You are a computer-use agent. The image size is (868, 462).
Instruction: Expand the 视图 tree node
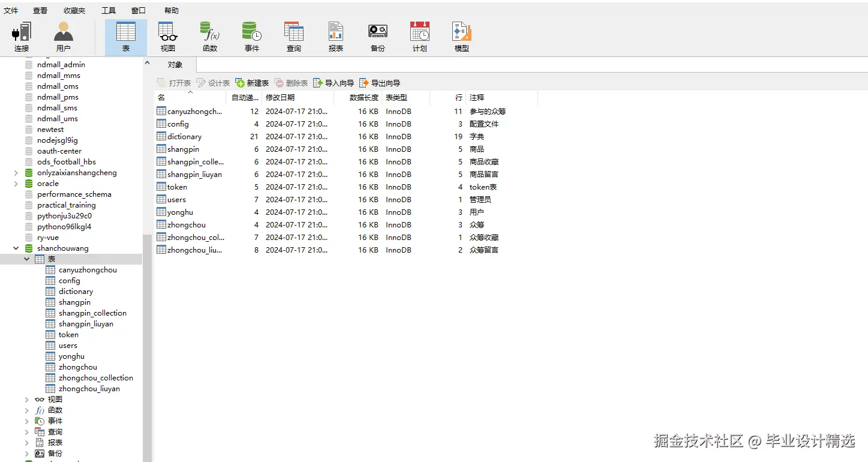tap(27, 400)
